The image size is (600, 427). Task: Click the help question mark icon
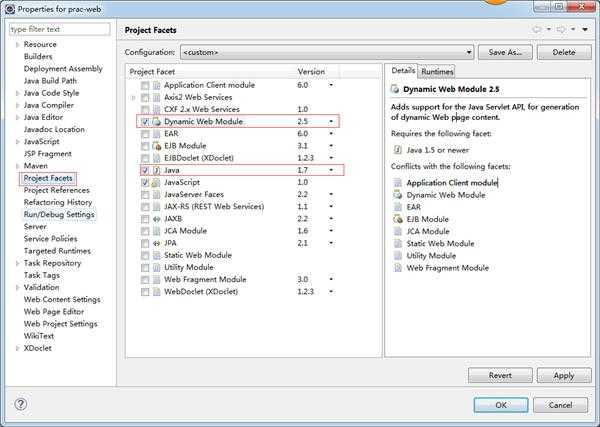[x=21, y=404]
